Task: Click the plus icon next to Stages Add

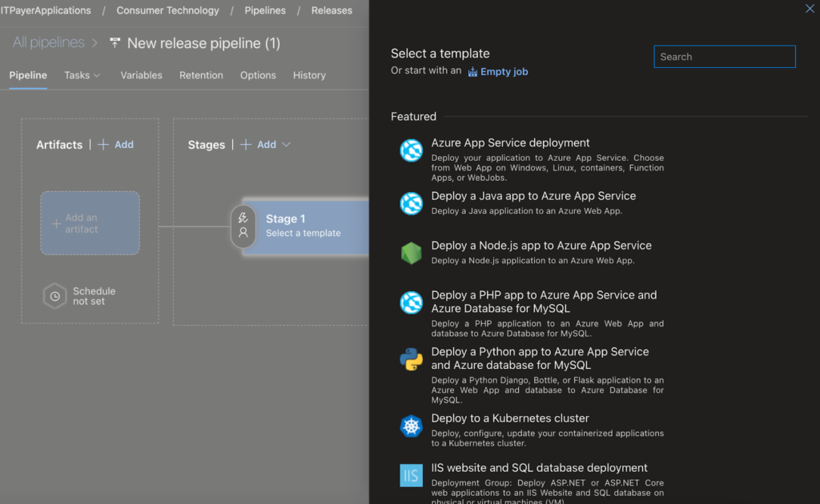Action: [x=246, y=145]
